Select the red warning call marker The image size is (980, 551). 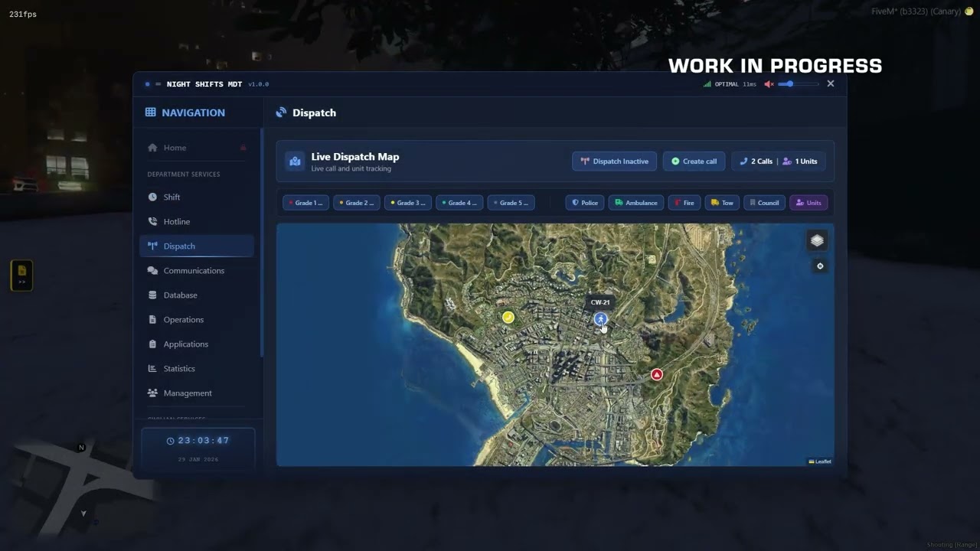point(656,374)
